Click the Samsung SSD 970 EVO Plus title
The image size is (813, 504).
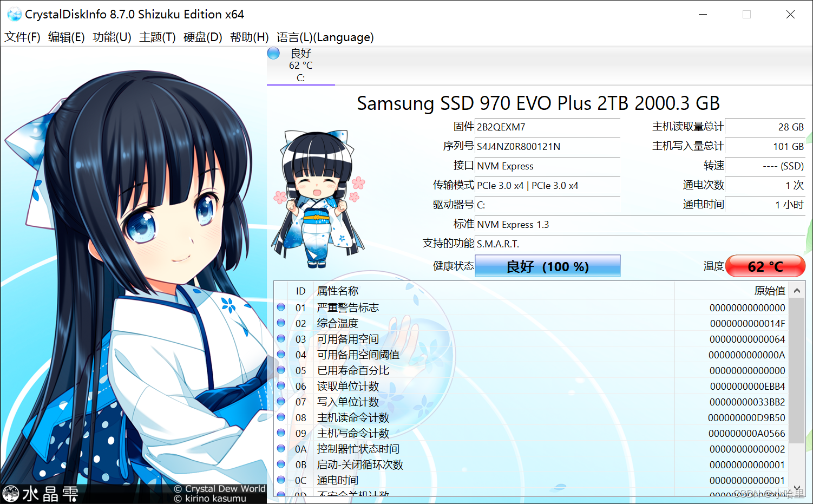point(539,103)
